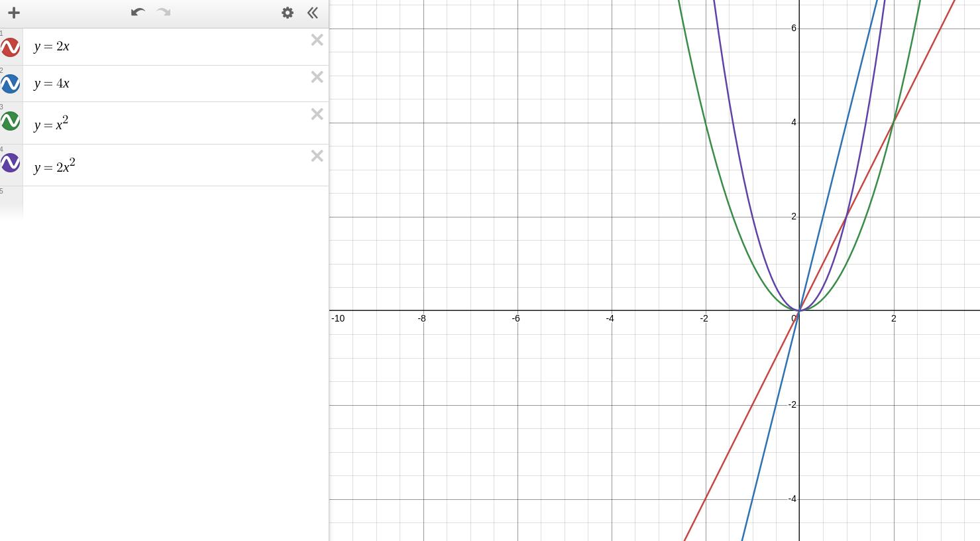Delete the y = x² expression
Viewport: 980px width, 541px height.
(x=317, y=115)
